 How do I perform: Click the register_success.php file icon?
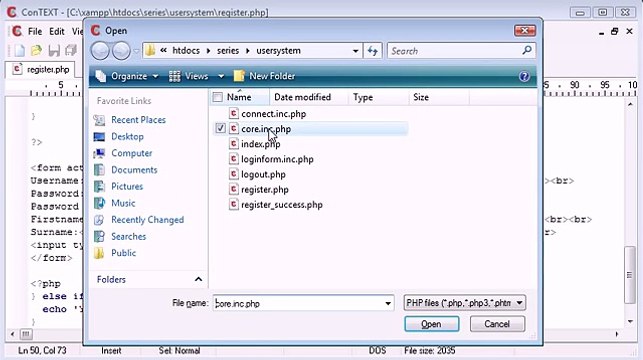(233, 205)
